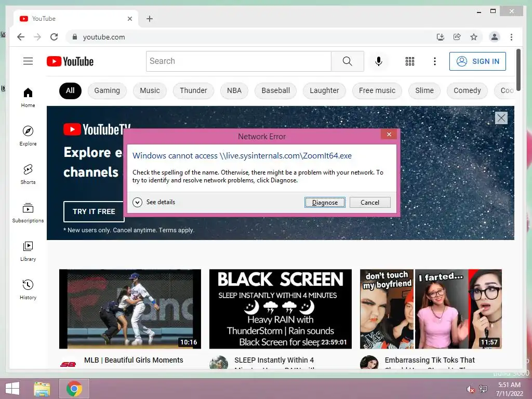Click the muted volume tray icon

pyautogui.click(x=470, y=390)
